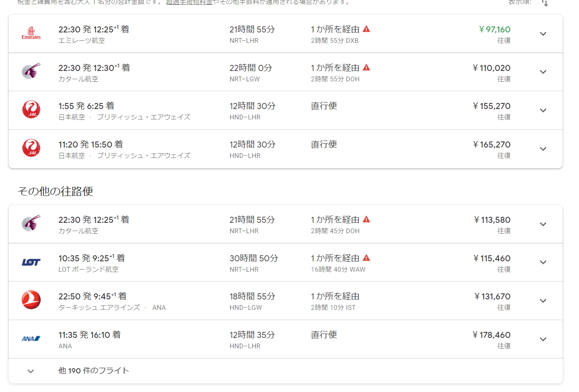Click the sort order arrows icon
579x392 pixels.
pos(545,3)
